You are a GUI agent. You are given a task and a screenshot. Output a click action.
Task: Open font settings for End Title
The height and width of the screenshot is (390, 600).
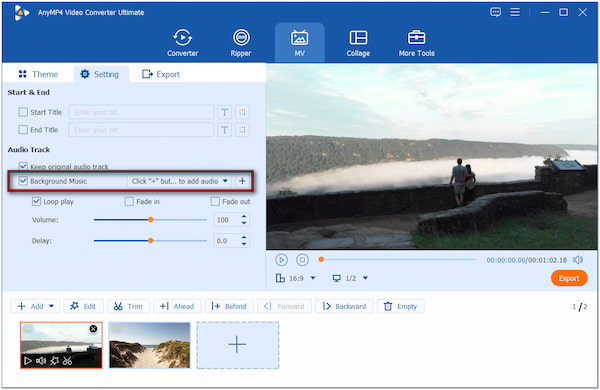225,130
